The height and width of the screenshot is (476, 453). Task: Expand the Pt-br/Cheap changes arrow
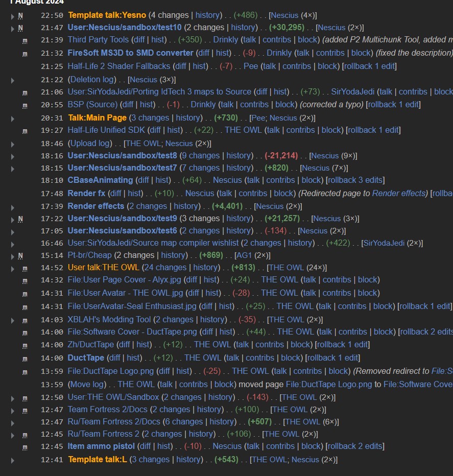pos(12,256)
